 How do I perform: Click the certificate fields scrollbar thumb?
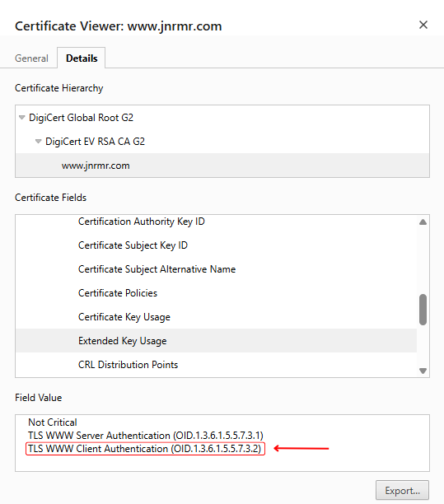coord(423,310)
